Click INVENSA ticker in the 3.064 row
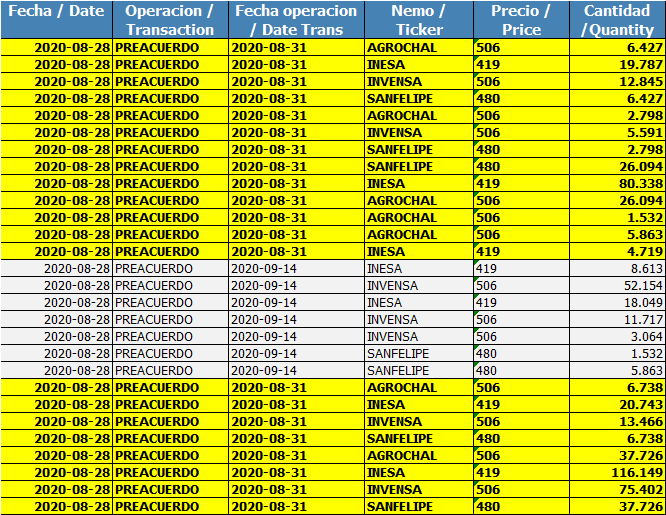666x515 pixels. point(419,337)
